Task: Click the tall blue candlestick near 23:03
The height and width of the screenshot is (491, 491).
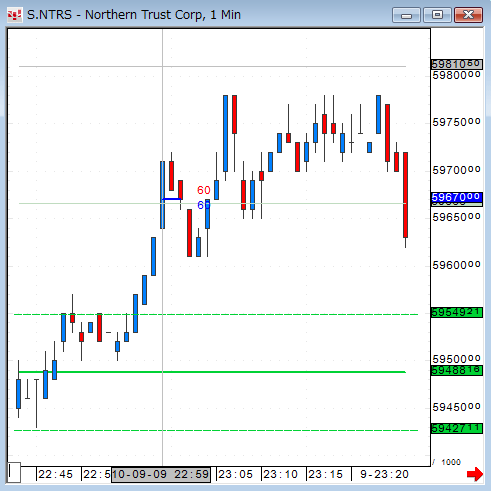Action: tap(226, 133)
